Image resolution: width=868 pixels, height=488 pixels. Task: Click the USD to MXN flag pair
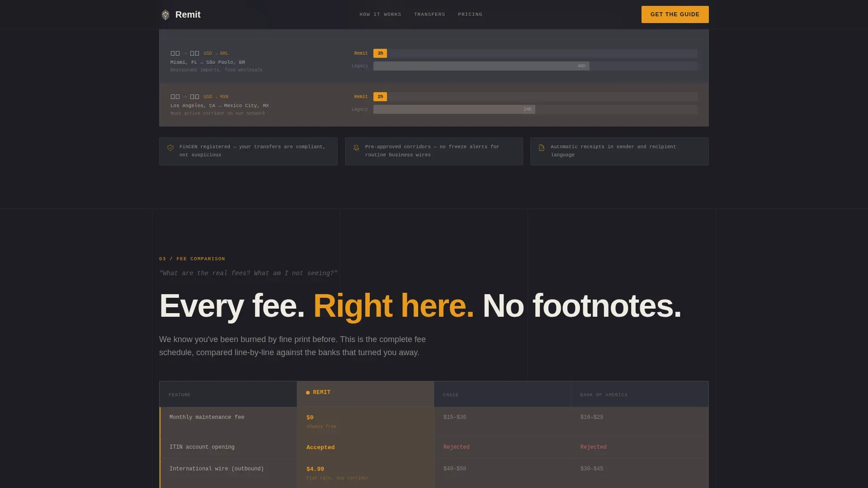pyautogui.click(x=185, y=97)
